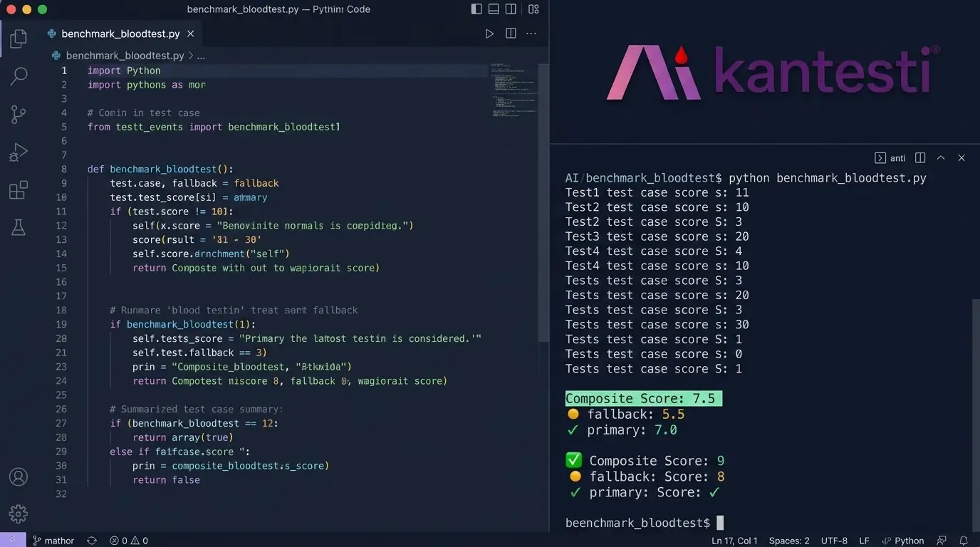Open errors and warnings problems indicator
The width and height of the screenshot is (980, 547).
129,540
